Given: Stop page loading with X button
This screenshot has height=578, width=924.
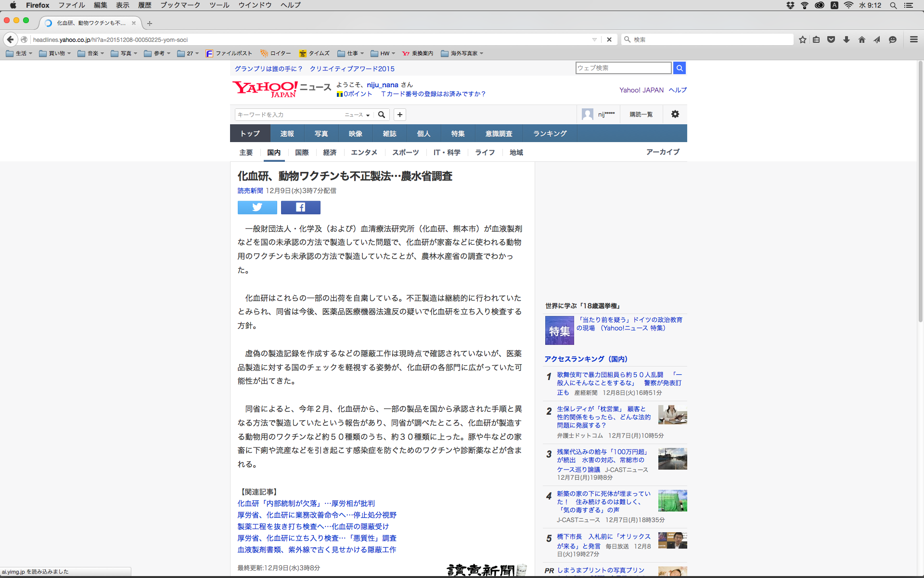Looking at the screenshot, I should (x=609, y=39).
